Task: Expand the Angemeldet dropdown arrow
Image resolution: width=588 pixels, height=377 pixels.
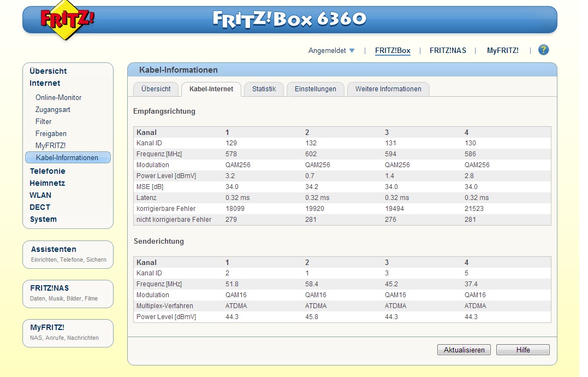Action: coord(352,51)
